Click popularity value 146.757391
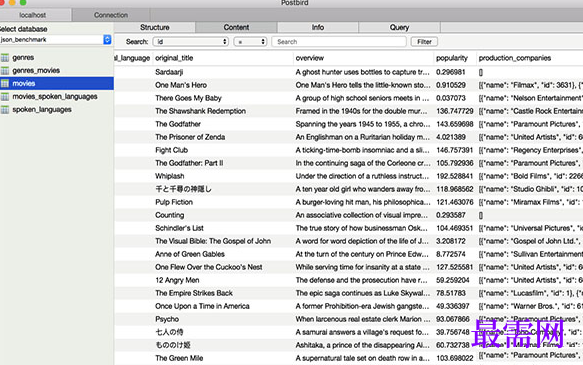 [455, 150]
